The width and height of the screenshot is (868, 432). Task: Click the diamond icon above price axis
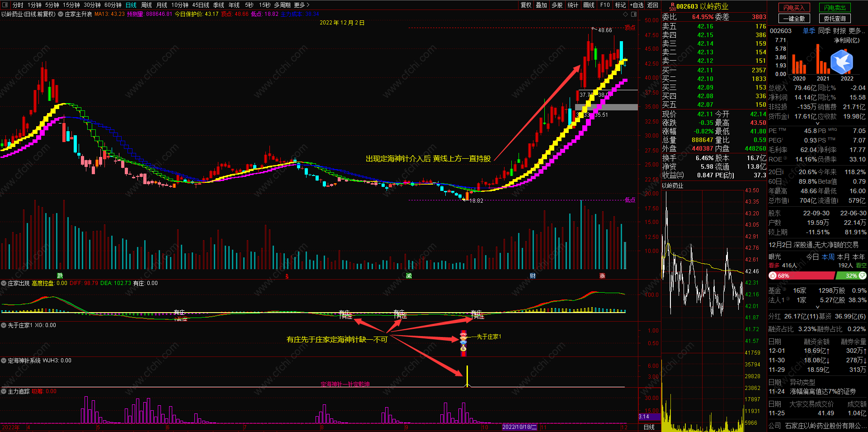tap(626, 14)
